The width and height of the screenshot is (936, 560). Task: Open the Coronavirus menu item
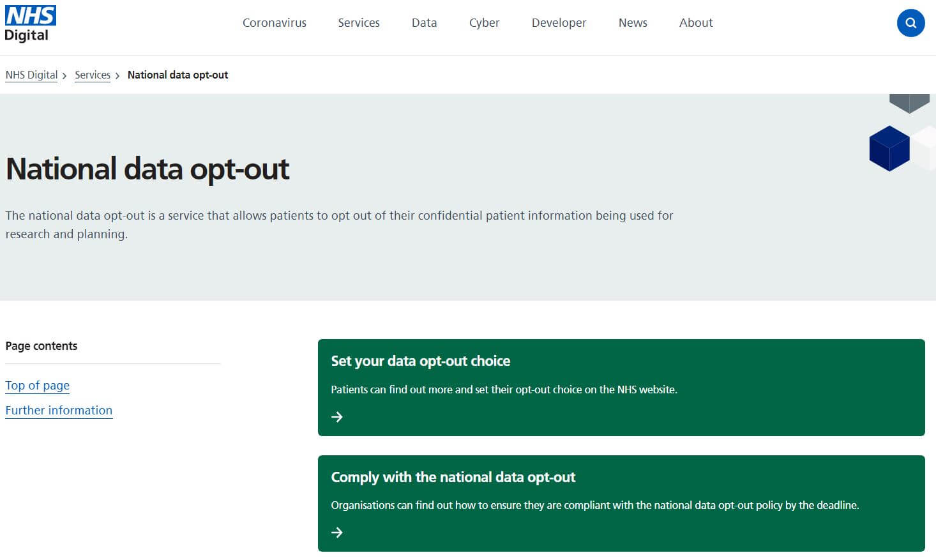click(x=274, y=23)
